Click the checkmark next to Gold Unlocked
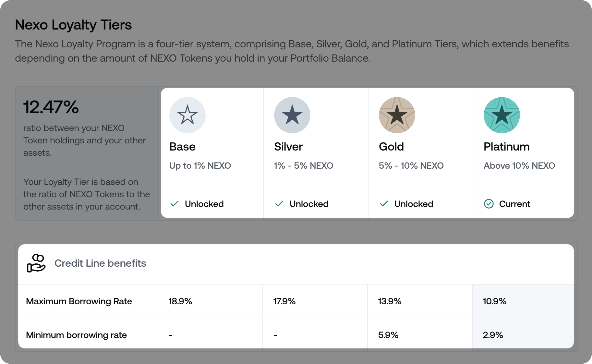This screenshot has height=364, width=592. [x=384, y=204]
